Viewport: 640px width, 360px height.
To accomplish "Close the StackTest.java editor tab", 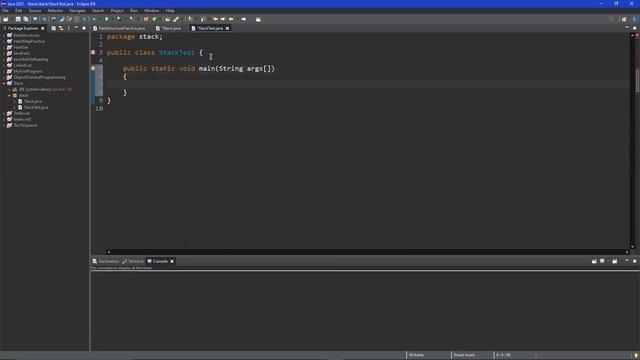I will tap(227, 28).
